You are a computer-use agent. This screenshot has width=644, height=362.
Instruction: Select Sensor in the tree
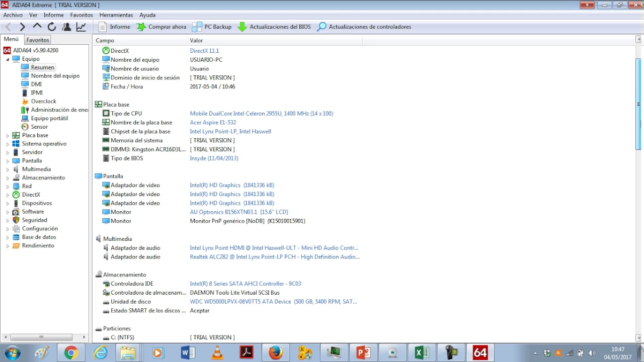click(x=39, y=127)
